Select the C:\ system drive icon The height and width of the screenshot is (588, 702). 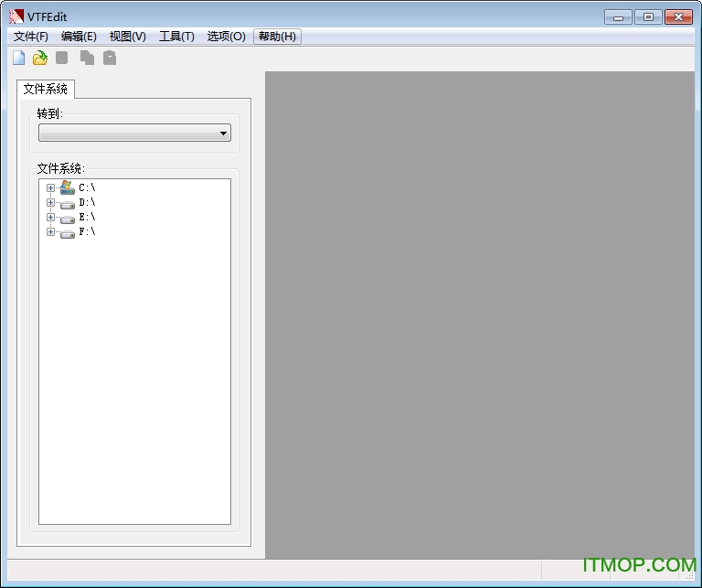68,187
